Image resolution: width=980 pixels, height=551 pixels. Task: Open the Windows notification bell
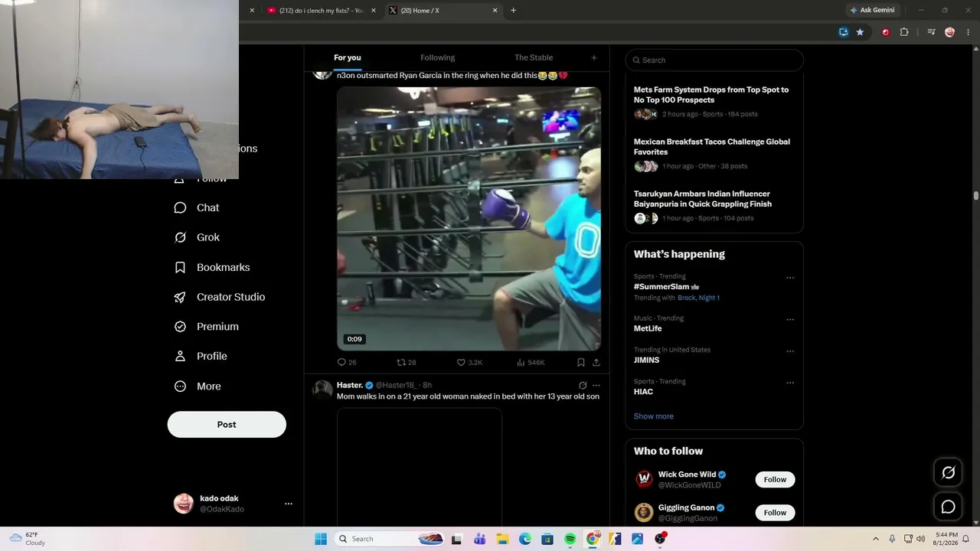tap(965, 539)
